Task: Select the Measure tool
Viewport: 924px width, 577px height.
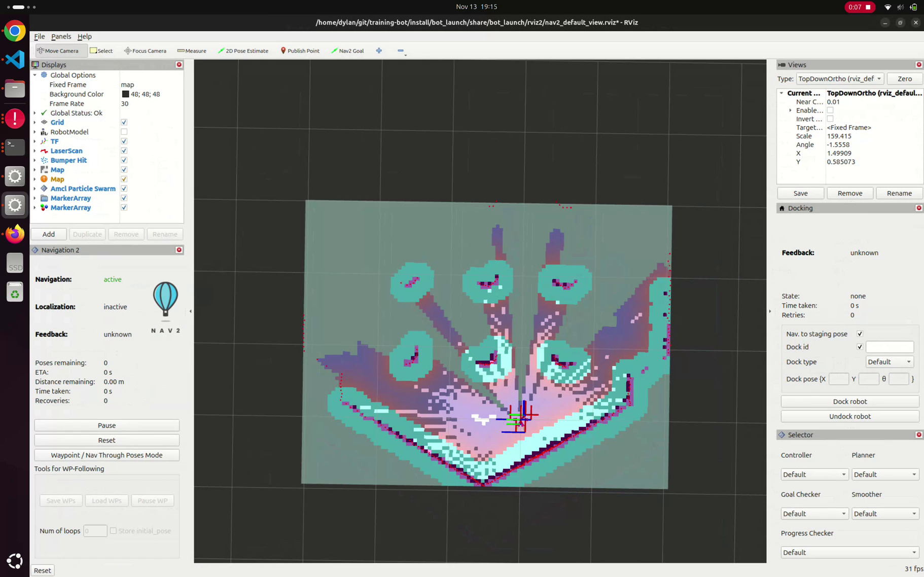Action: point(192,51)
